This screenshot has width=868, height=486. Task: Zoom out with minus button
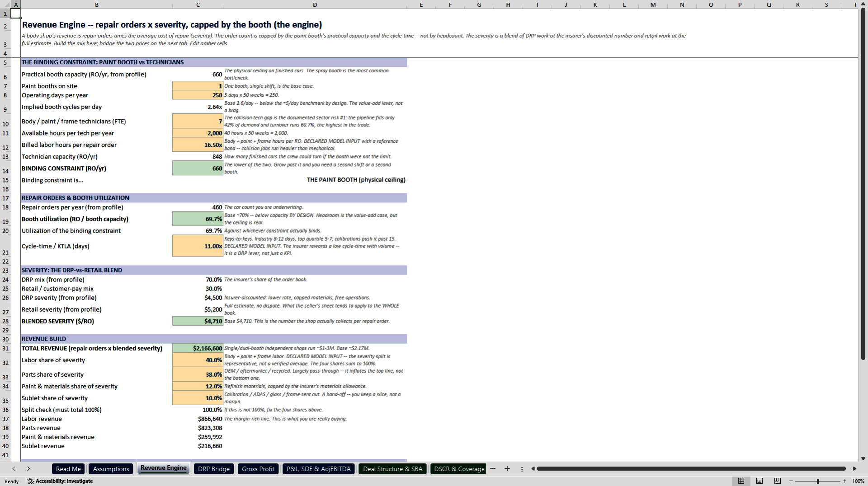pyautogui.click(x=791, y=481)
